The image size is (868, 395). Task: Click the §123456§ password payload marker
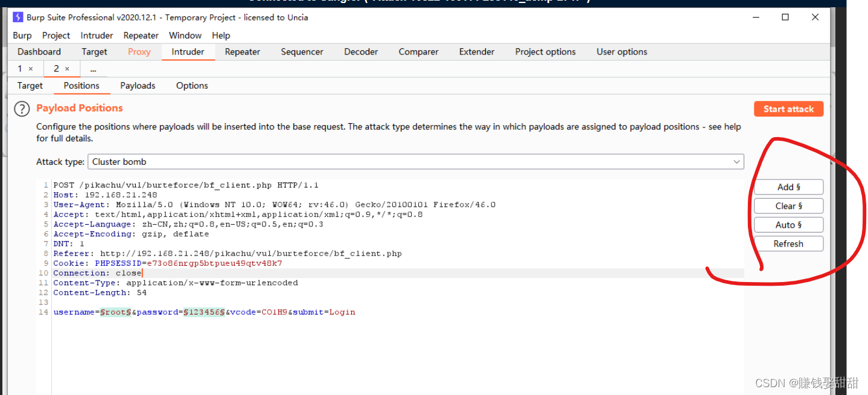tap(204, 312)
